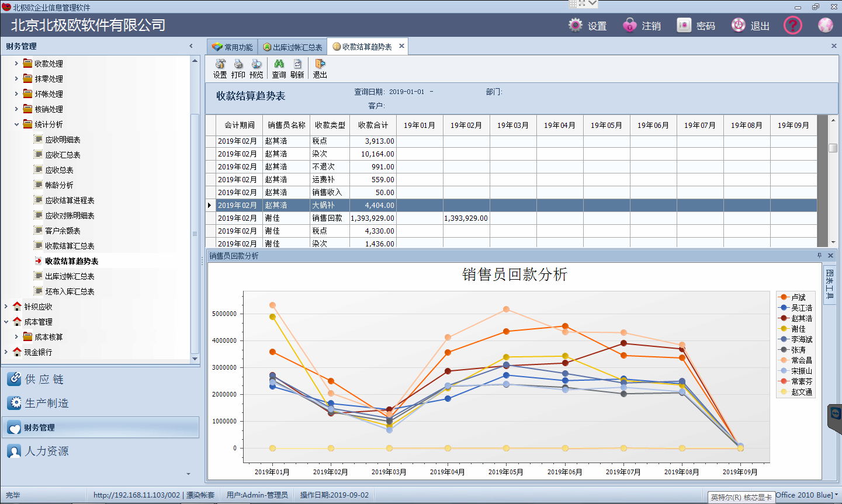Click the grid vertical scrollbar thumb
842x504 pixels.
833,148
